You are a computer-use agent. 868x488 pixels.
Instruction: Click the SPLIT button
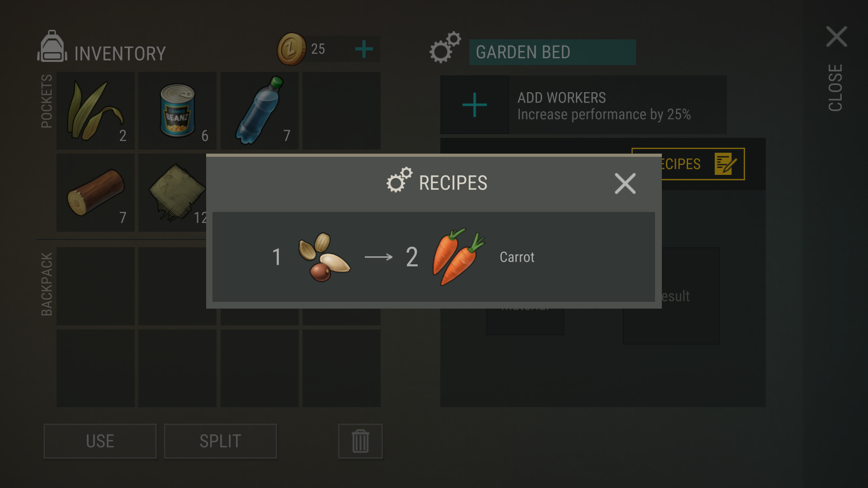220,441
